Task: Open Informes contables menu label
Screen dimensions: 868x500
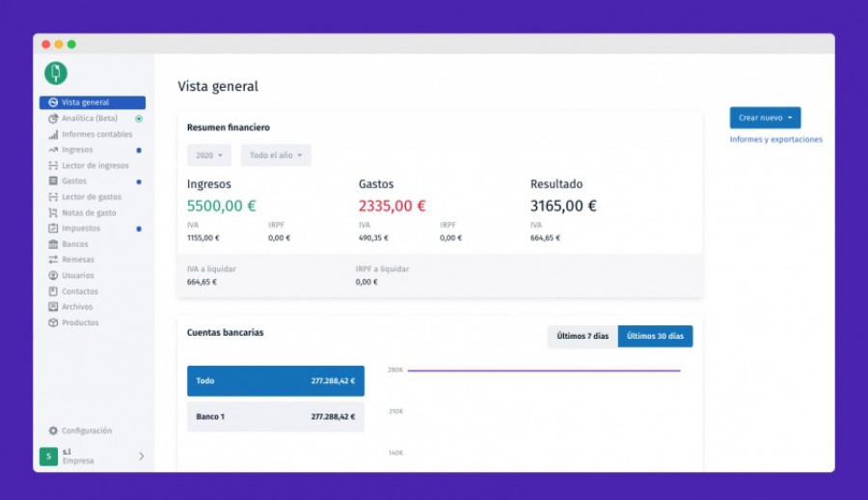Action: pyautogui.click(x=96, y=134)
